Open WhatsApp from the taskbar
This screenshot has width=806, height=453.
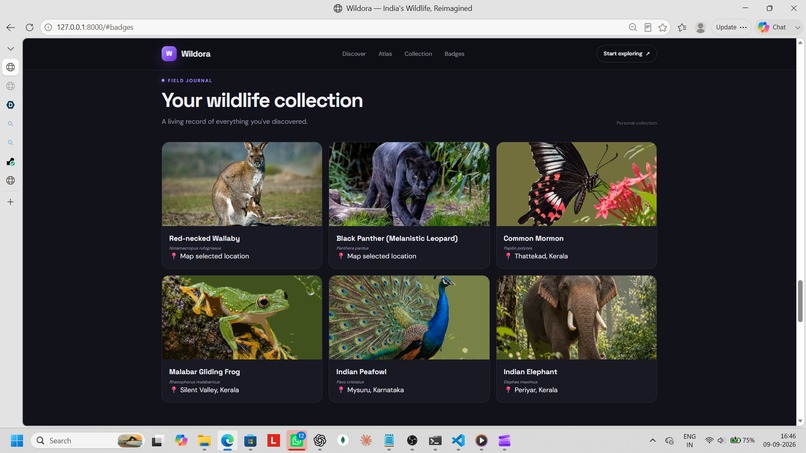coord(297,441)
